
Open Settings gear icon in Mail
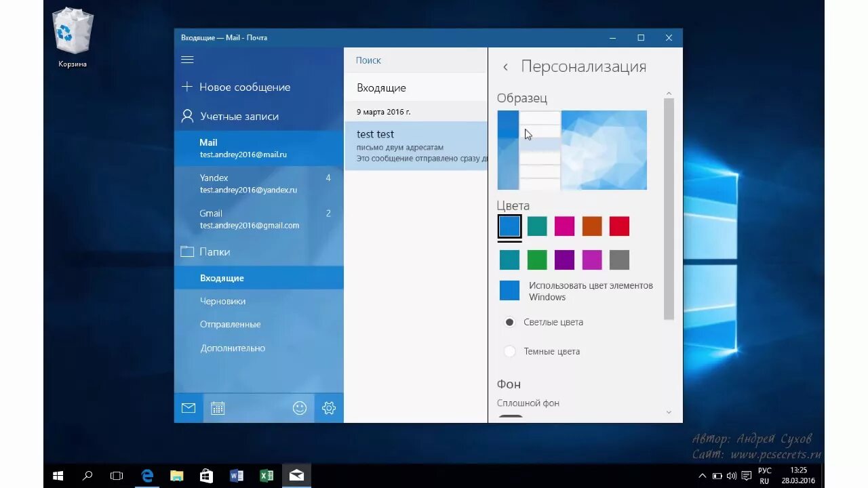pyautogui.click(x=329, y=408)
